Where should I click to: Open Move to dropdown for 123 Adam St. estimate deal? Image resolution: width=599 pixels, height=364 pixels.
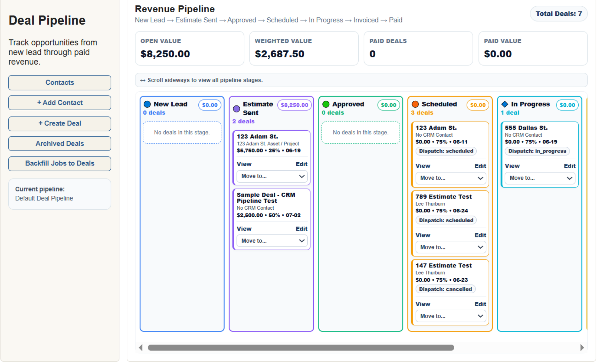coord(272,176)
